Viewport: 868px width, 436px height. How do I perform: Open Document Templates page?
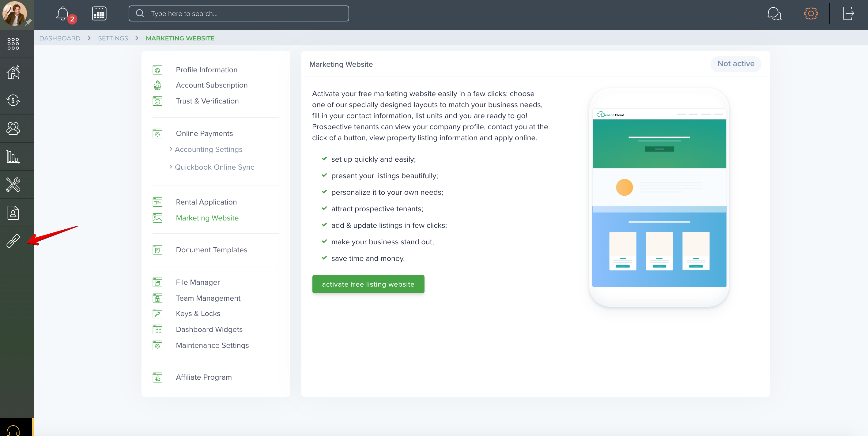tap(211, 250)
